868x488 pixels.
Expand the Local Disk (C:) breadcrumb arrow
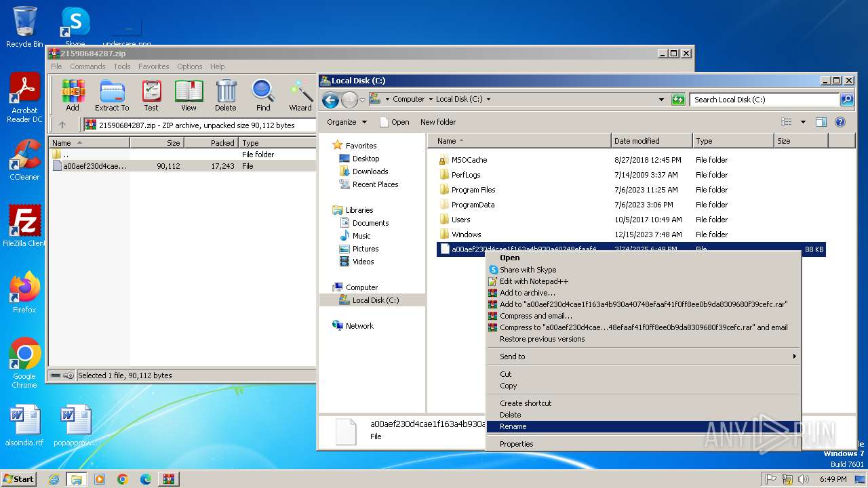point(488,99)
